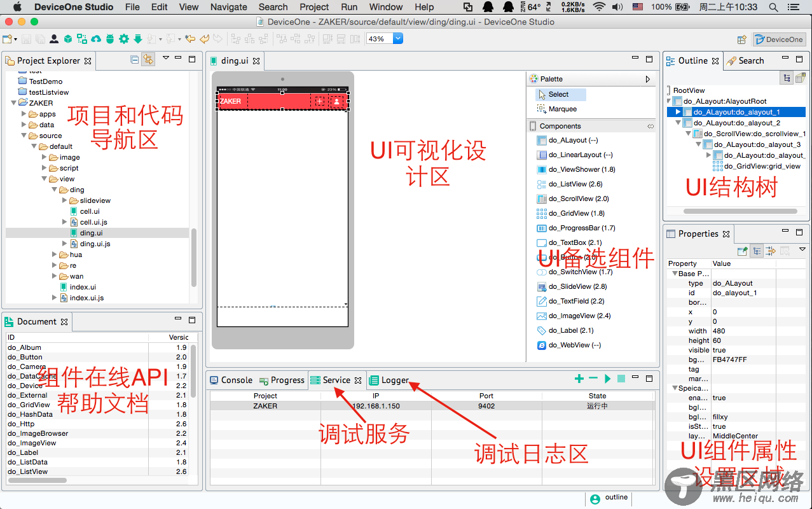The height and width of the screenshot is (509, 812).
Task: Choose do_SlideView component in Palette
Action: [572, 286]
